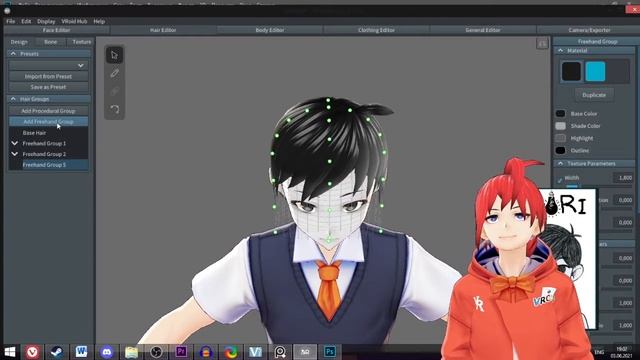Switch to the Clothing Editor tab

pos(376,30)
